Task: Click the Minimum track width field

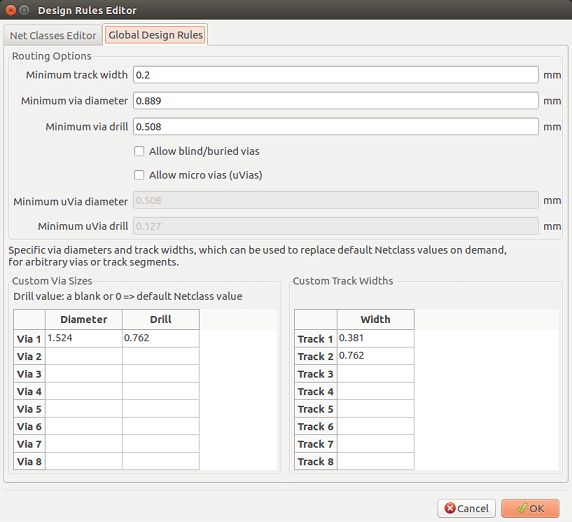Action: pyautogui.click(x=336, y=75)
